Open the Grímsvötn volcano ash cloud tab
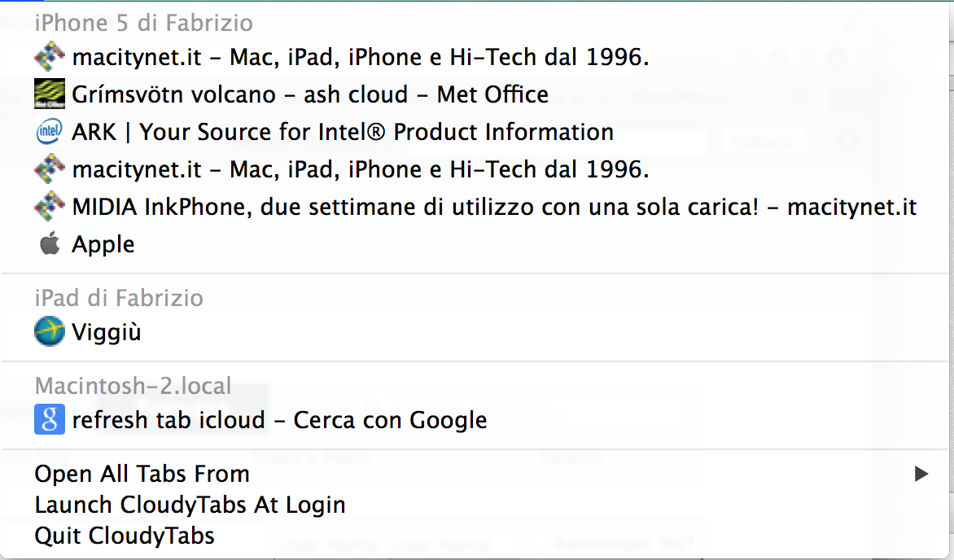The image size is (954, 560). (309, 94)
